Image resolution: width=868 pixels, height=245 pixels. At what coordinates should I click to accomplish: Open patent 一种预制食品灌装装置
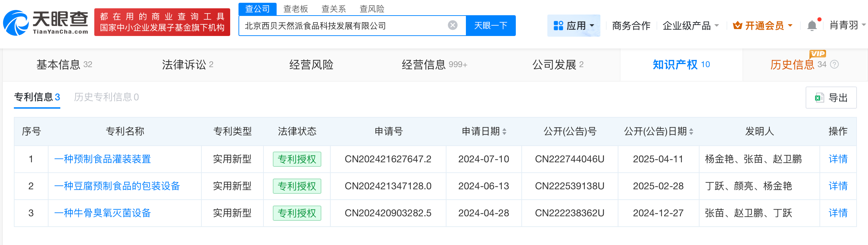(103, 159)
